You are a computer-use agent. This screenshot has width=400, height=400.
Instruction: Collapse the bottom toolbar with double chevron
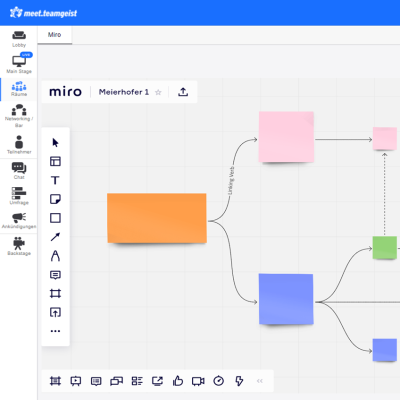pyautogui.click(x=260, y=381)
